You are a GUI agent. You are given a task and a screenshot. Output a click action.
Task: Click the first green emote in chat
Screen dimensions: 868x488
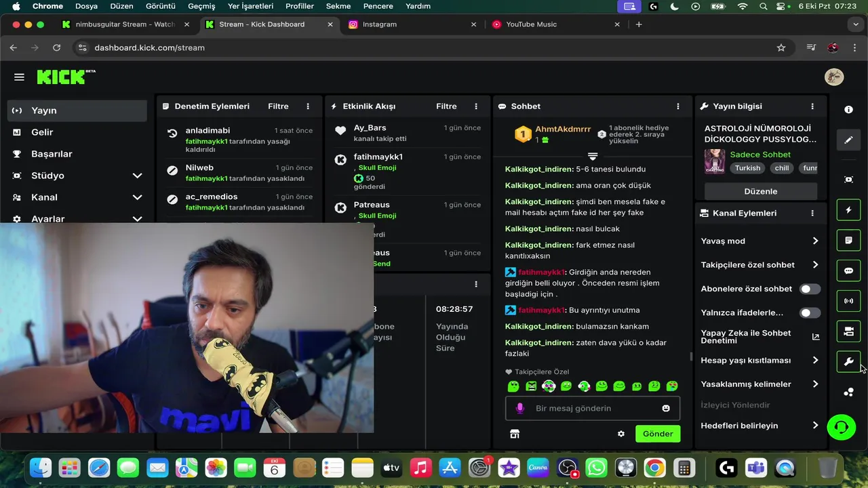coord(513,386)
